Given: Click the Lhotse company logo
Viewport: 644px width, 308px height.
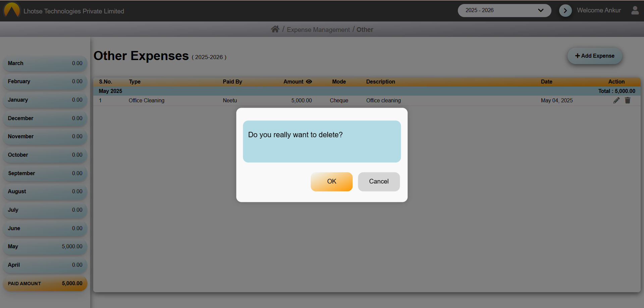Looking at the screenshot, I should point(12,10).
